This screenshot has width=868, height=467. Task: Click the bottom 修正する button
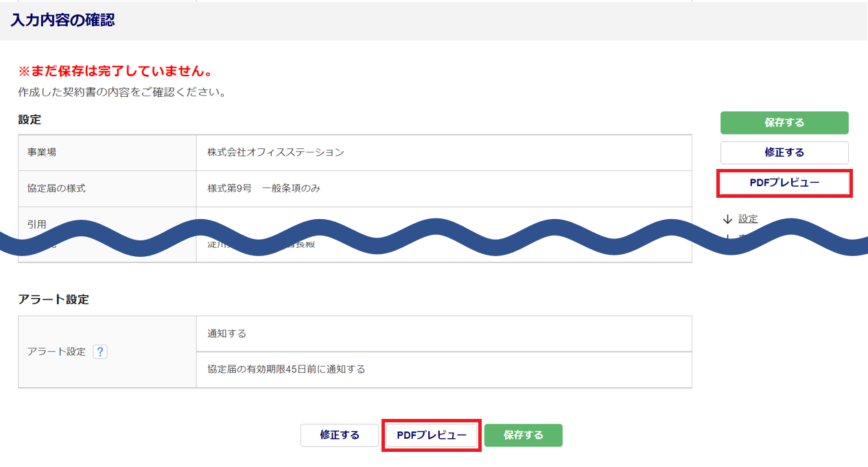340,435
